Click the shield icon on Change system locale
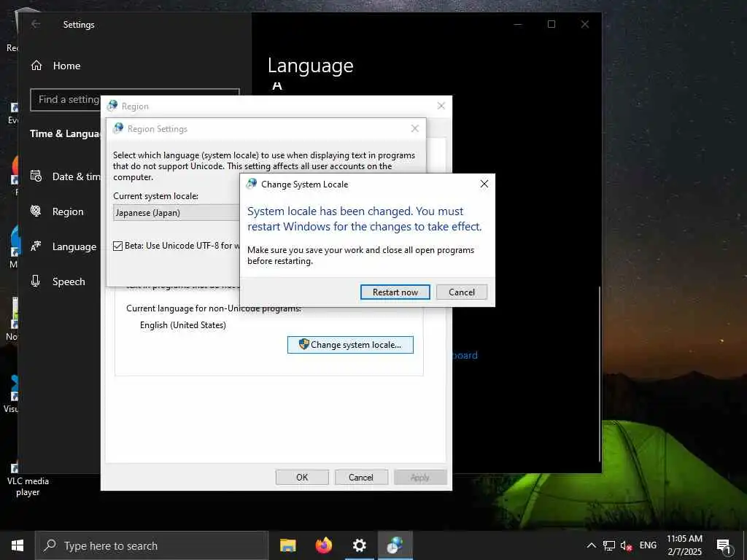This screenshot has width=747, height=560. [x=303, y=344]
